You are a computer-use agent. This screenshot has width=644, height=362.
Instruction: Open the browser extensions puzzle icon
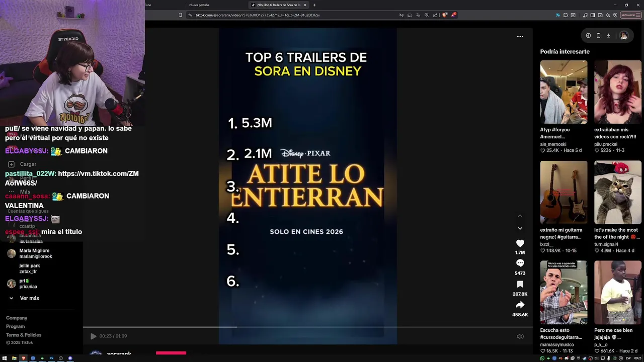click(566, 15)
